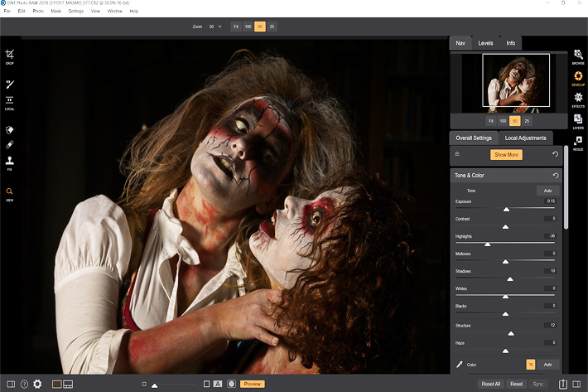Image resolution: width=588 pixels, height=392 pixels.
Task: Toggle the left panel visibility icon
Action: tap(11, 384)
